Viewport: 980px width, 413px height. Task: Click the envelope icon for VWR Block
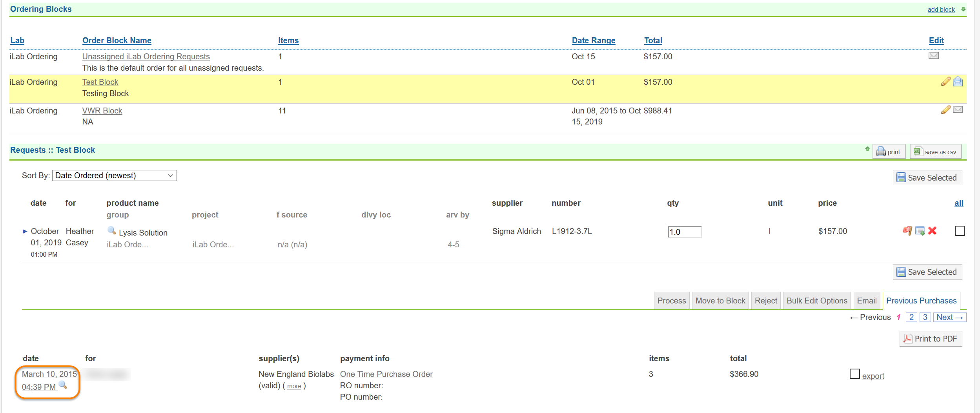click(958, 110)
